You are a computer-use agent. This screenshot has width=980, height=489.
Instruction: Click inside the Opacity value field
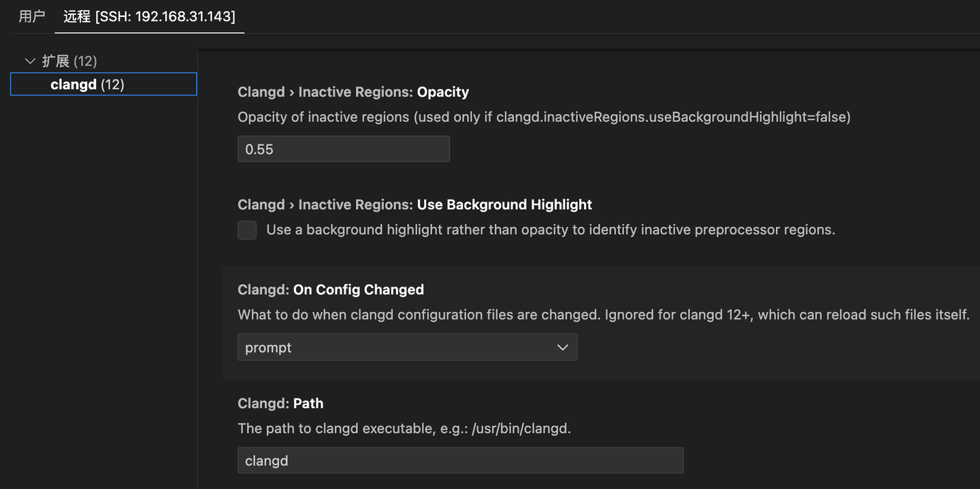coord(343,148)
